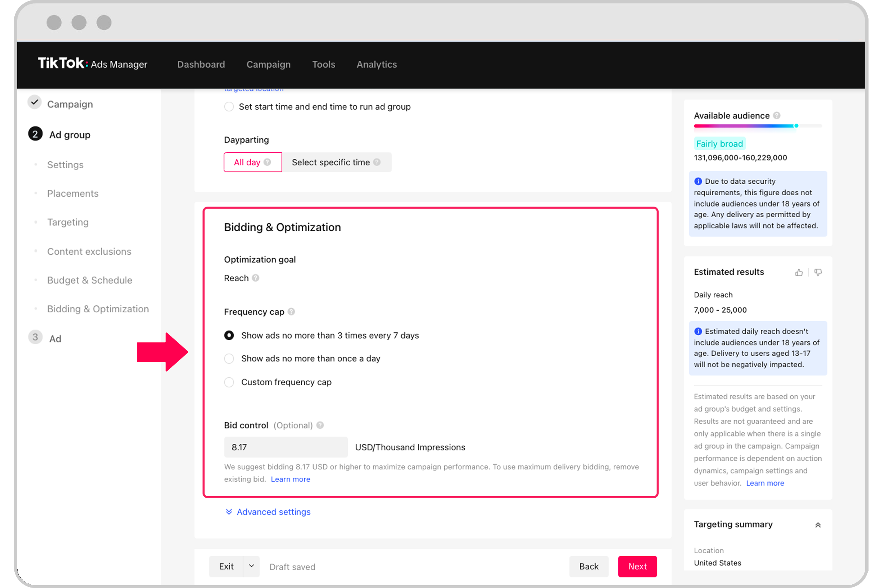Adjust the Available audience slider handle

(x=796, y=126)
